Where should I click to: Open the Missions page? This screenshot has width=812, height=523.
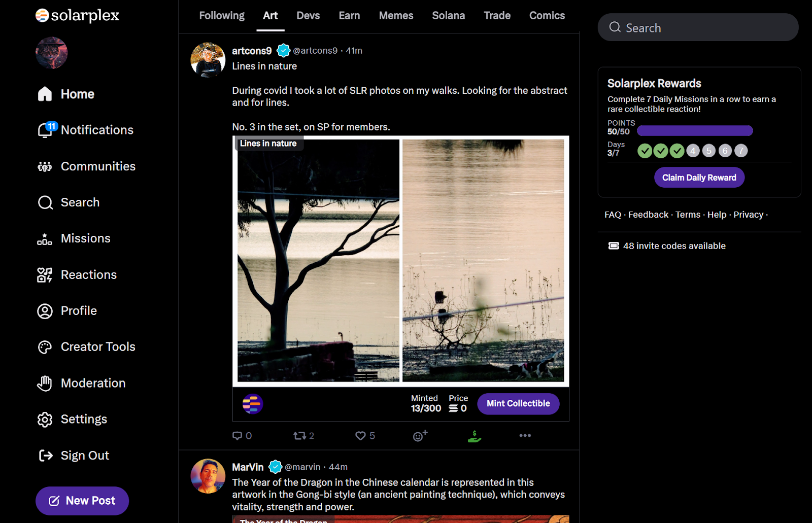pos(85,238)
